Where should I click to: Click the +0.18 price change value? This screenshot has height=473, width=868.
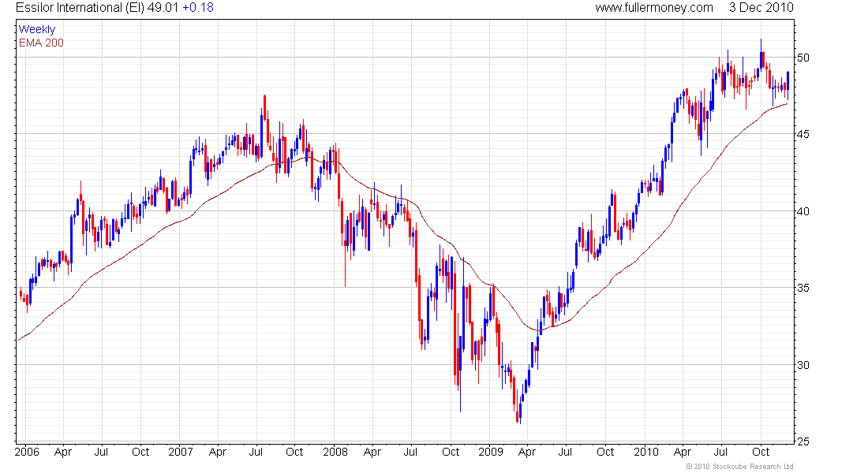(x=197, y=8)
